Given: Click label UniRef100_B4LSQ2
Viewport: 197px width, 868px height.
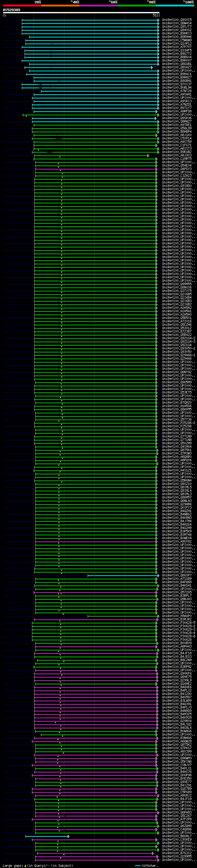Looking at the screenshot, I should click(177, 724).
